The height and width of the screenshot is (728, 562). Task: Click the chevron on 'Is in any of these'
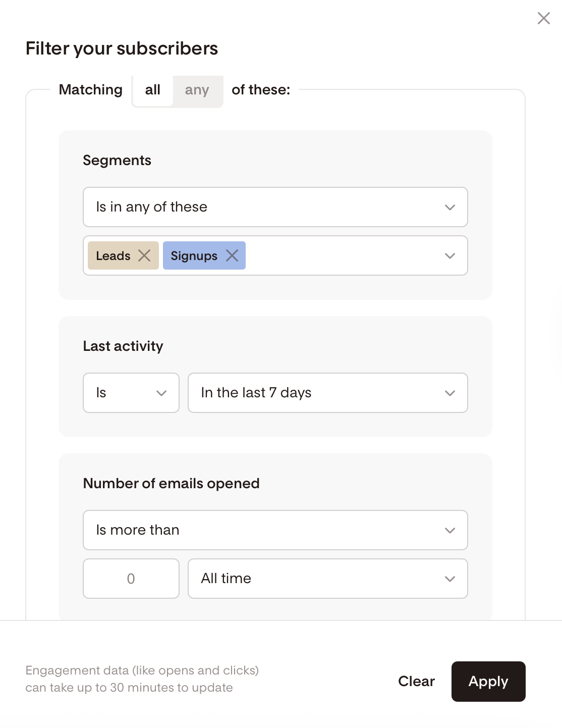450,207
